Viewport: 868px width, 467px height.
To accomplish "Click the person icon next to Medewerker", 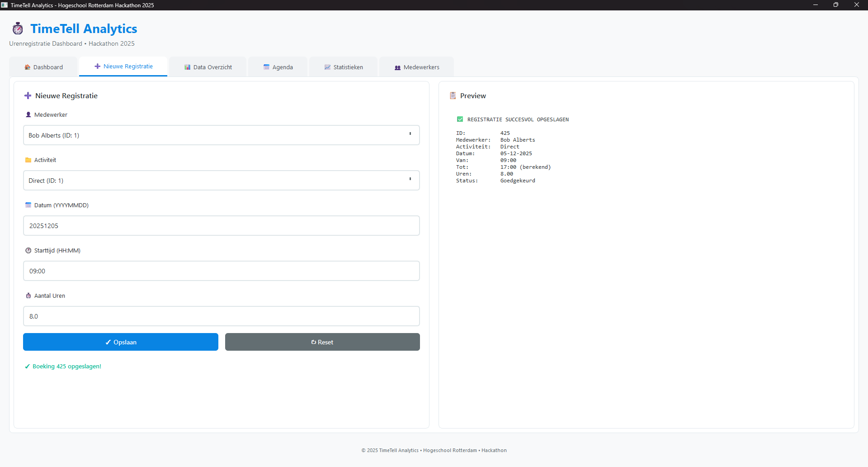I will tap(28, 114).
